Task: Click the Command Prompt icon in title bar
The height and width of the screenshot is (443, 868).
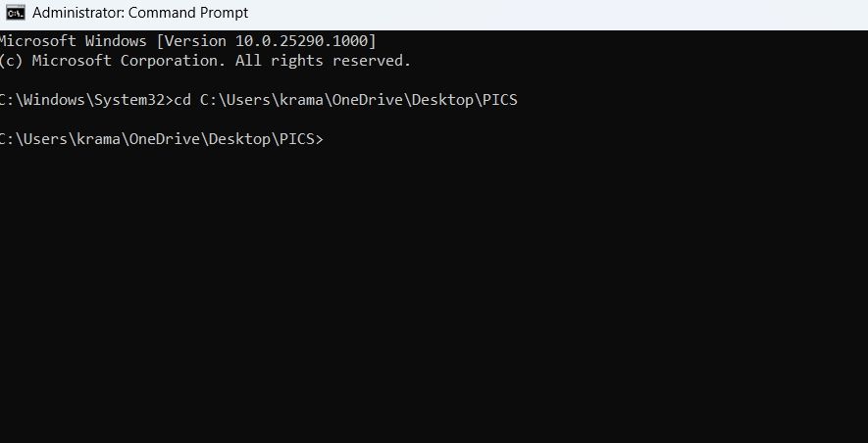Action: (x=15, y=13)
